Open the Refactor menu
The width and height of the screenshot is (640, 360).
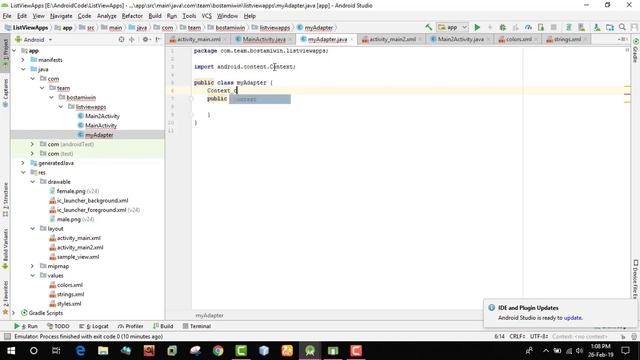[x=132, y=16]
